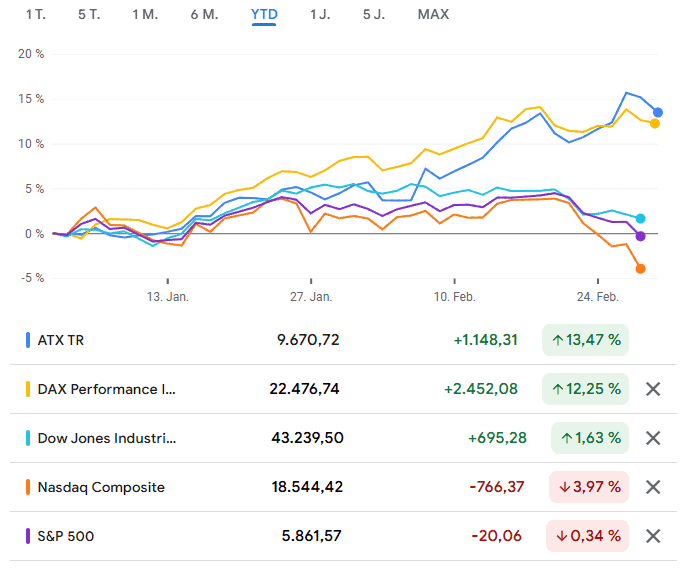
Task: Click the Nasdaq value 18.544,42
Action: coord(307,487)
